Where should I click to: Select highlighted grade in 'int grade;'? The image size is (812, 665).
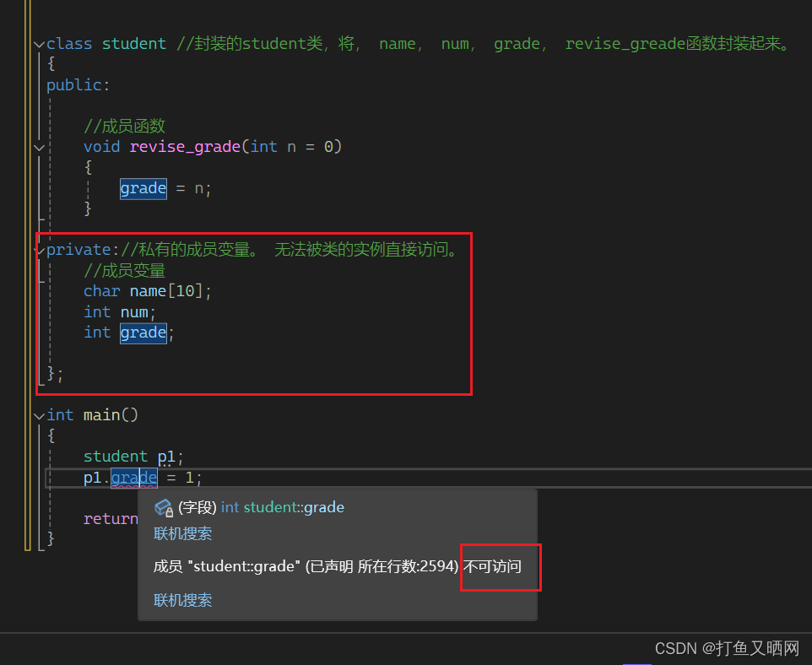[x=143, y=333]
